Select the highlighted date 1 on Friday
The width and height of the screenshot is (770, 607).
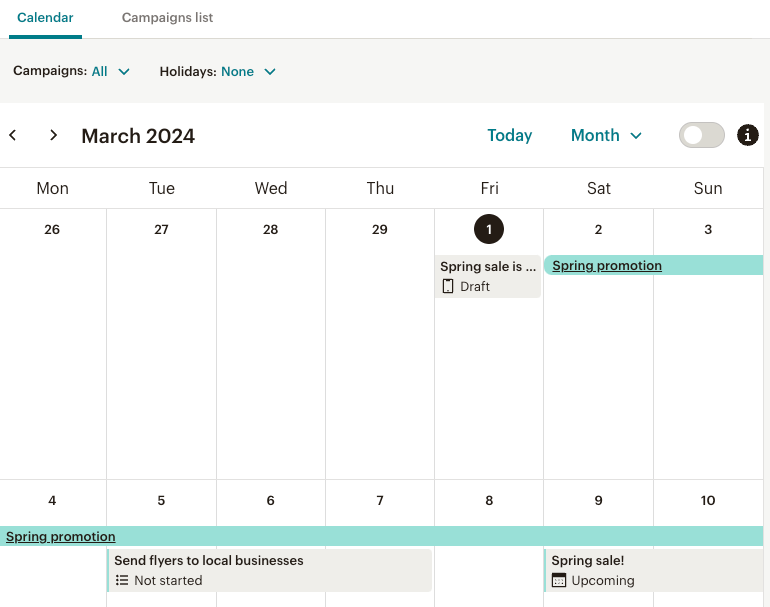point(489,229)
